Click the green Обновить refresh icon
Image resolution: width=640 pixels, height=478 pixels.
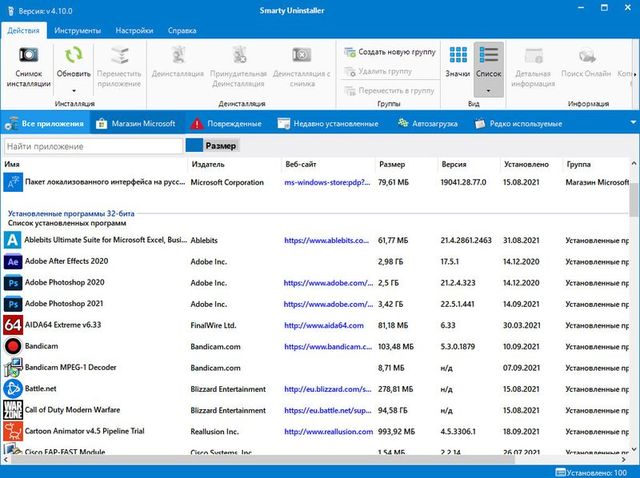(x=74, y=56)
